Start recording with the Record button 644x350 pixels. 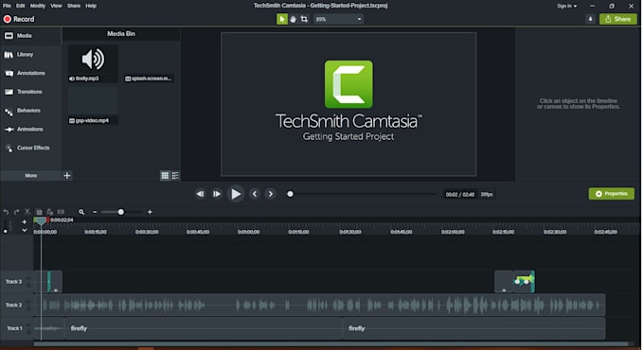[19, 19]
